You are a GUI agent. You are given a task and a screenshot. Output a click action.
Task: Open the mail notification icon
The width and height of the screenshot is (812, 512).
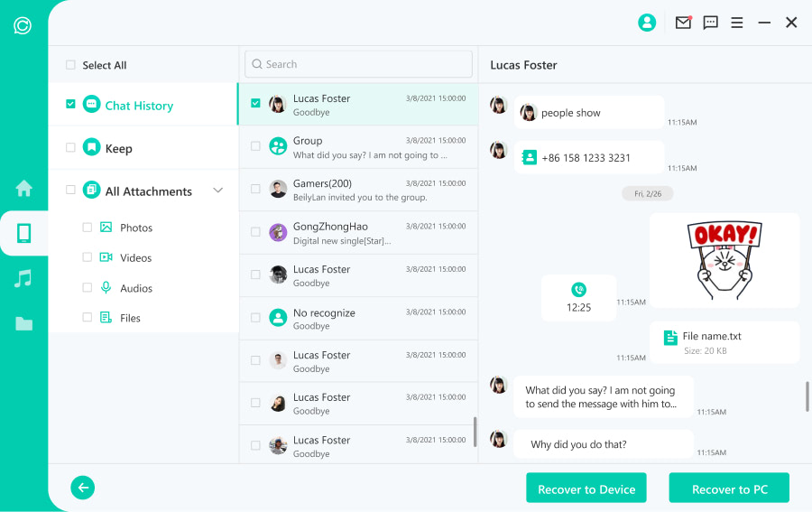683,23
